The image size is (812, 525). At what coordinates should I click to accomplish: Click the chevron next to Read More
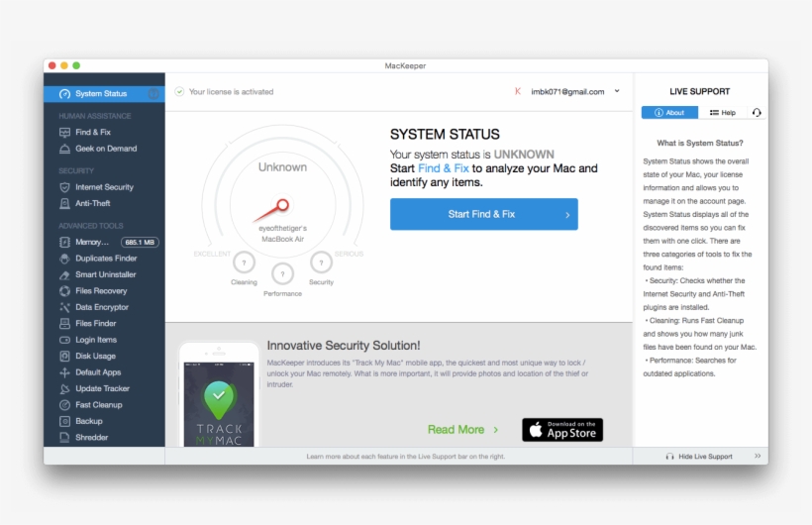pos(496,430)
